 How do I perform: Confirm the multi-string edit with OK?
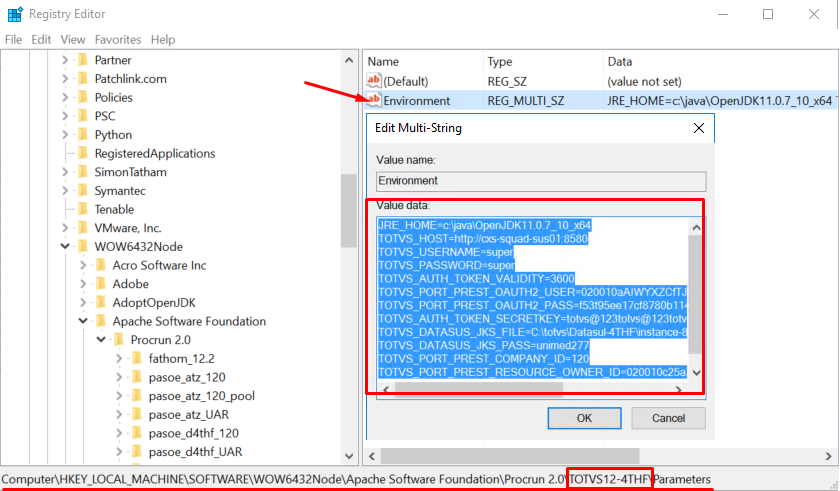click(584, 418)
